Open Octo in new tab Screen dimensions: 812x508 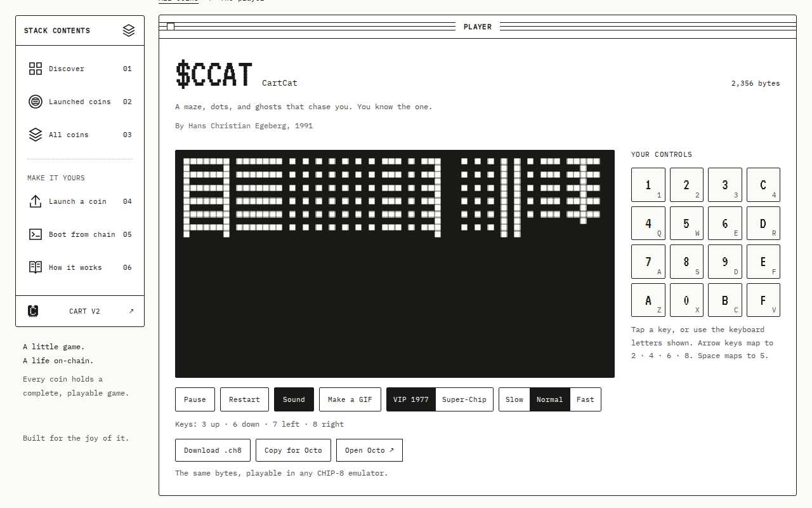tap(369, 450)
